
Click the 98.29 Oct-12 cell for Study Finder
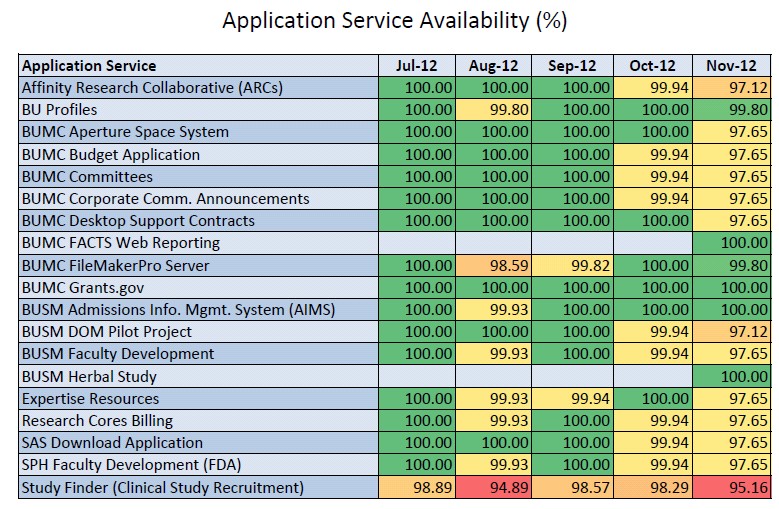653,487
